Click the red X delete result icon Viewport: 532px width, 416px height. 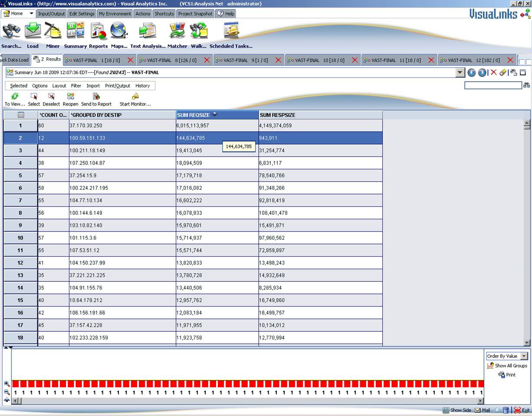(x=493, y=73)
